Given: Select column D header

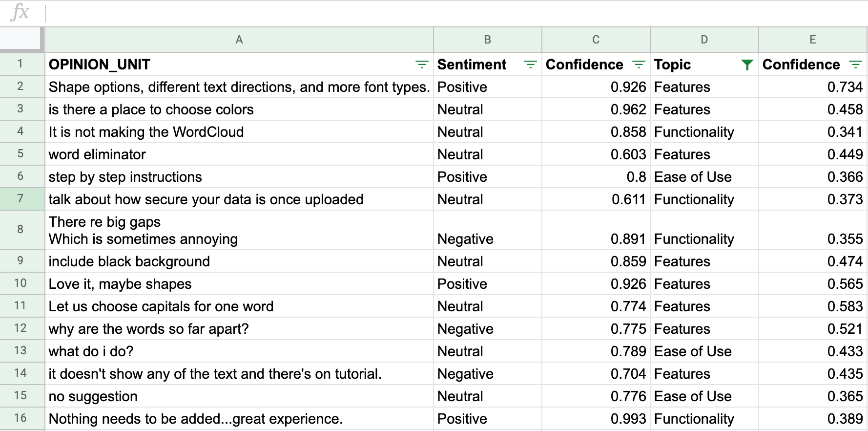Looking at the screenshot, I should point(704,40).
